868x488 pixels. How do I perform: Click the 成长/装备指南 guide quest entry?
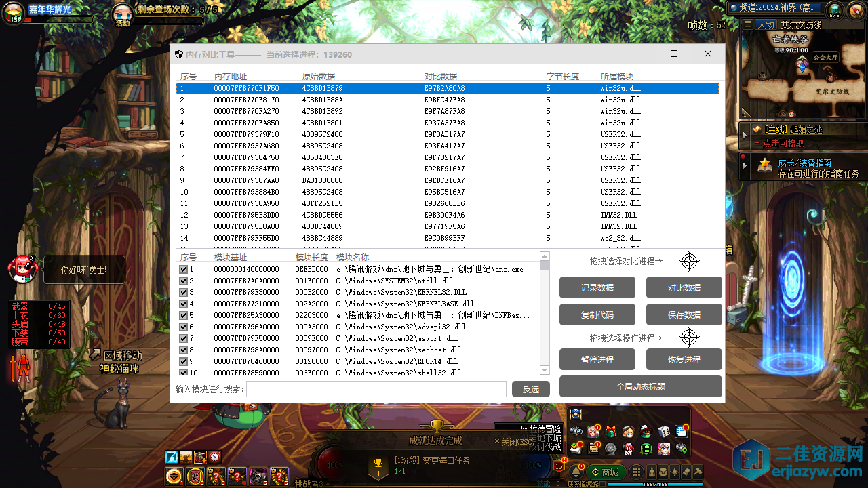(x=804, y=167)
